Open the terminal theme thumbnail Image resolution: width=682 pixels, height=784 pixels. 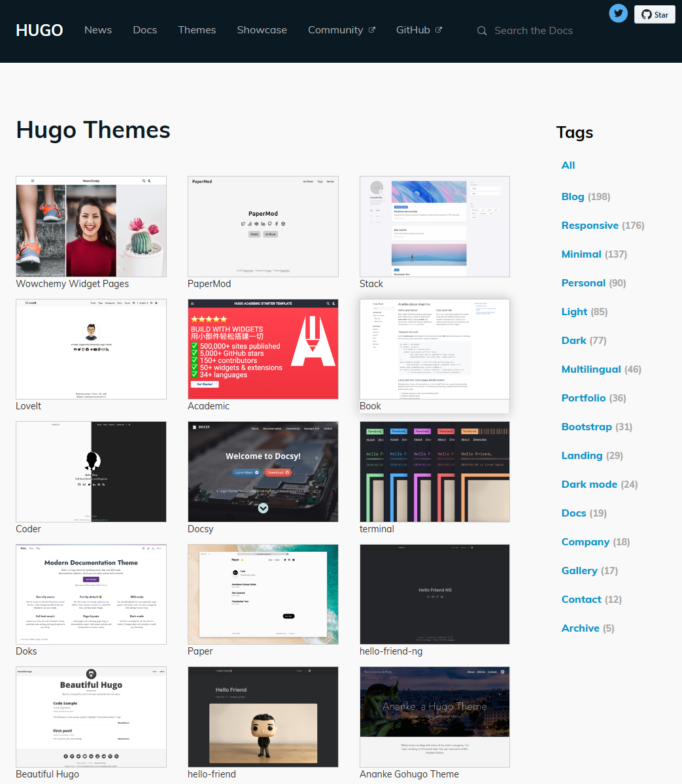(434, 471)
